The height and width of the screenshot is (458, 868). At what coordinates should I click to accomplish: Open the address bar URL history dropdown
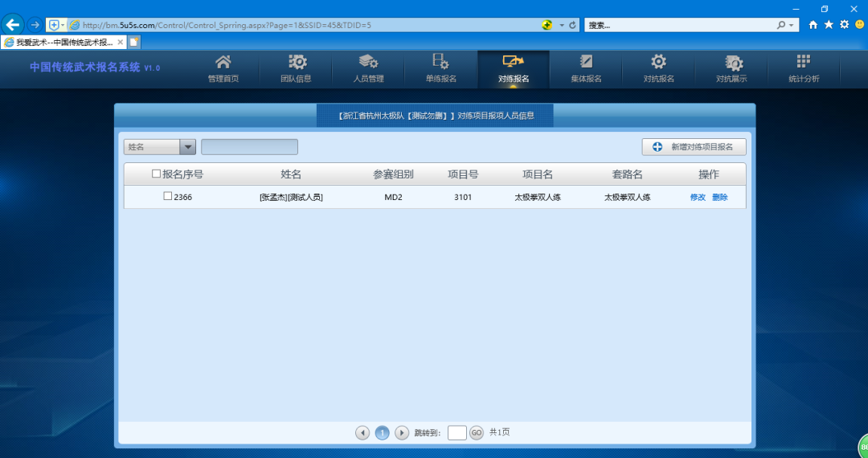[562, 25]
